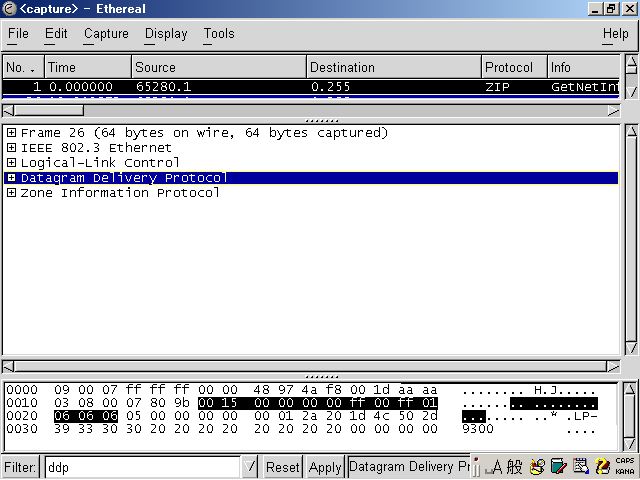640x480 pixels.
Task: Click protocol tree horizontal scroll right arrow
Action: [x=613, y=367]
